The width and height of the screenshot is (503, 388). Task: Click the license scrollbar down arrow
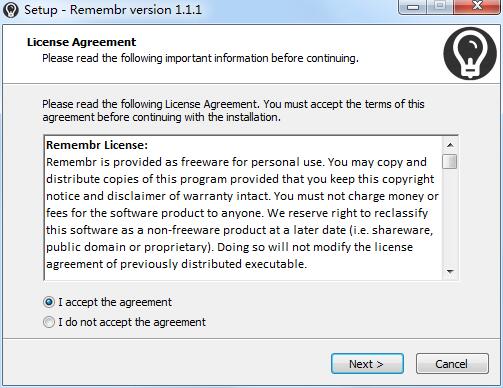(450, 272)
